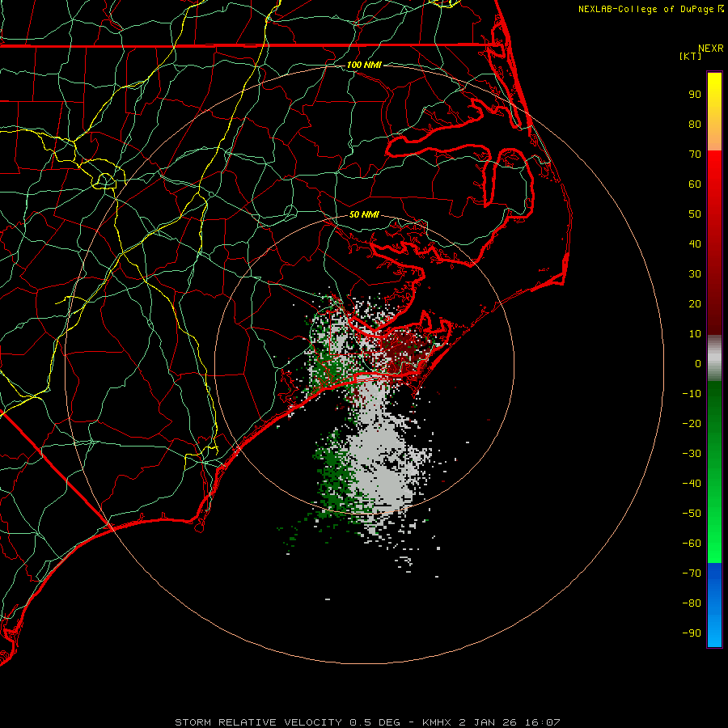Viewport: 728px width, 728px height.
Task: Click the 90 knot value on the color scale
Action: coord(695,95)
